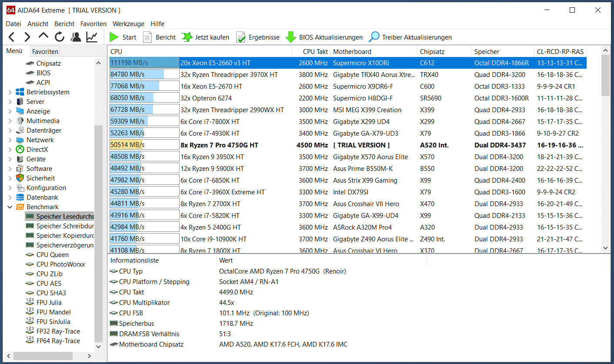This screenshot has width=614, height=364.
Task: Sort by CL-RCD-RP-RAS column header
Action: click(x=560, y=51)
